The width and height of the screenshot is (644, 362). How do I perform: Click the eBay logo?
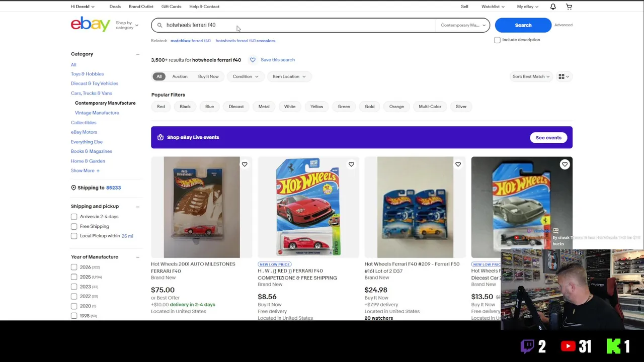(91, 24)
